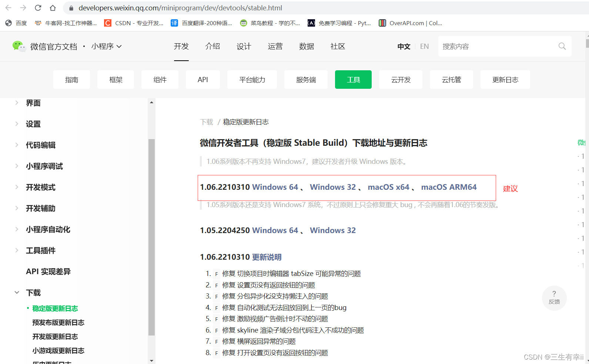
Task: Select the 运营 top navigation tab
Action: tap(275, 46)
